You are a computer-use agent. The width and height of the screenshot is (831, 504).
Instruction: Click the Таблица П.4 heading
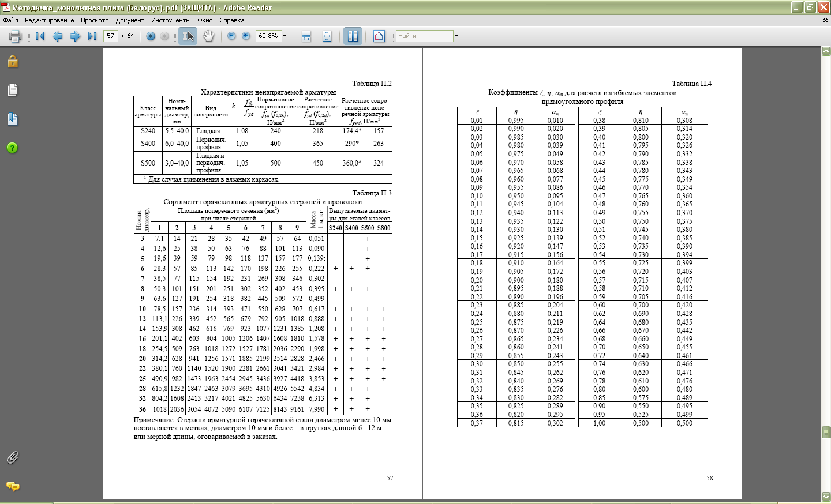coord(691,84)
